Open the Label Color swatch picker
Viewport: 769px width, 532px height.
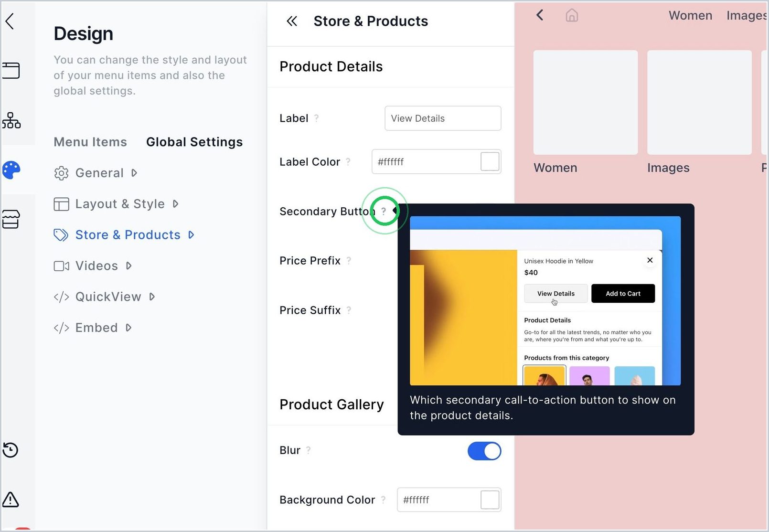point(490,161)
